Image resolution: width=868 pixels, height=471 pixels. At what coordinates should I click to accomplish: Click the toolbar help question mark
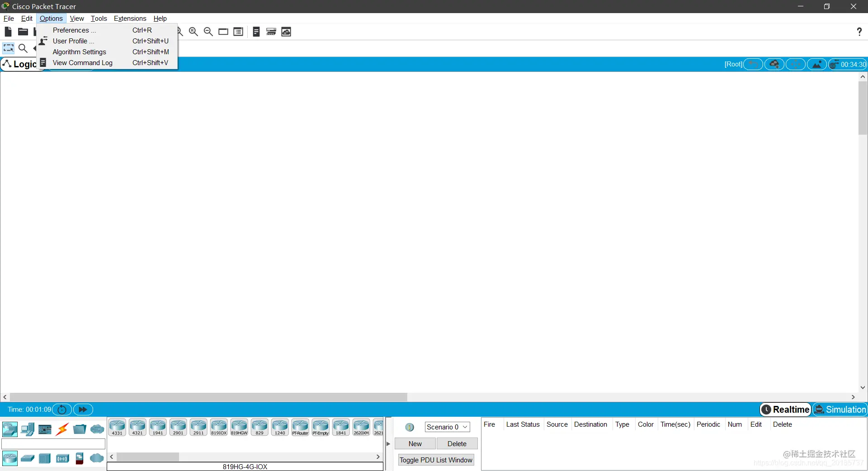click(x=859, y=32)
